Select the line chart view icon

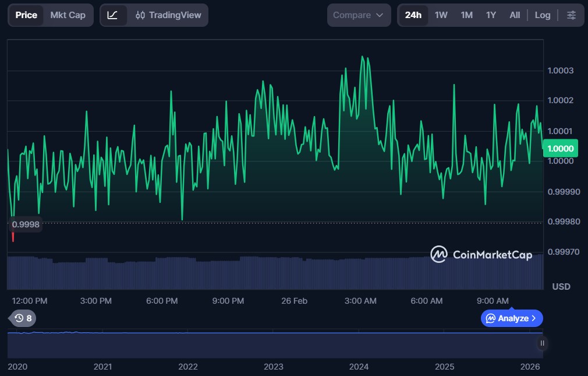tap(113, 15)
